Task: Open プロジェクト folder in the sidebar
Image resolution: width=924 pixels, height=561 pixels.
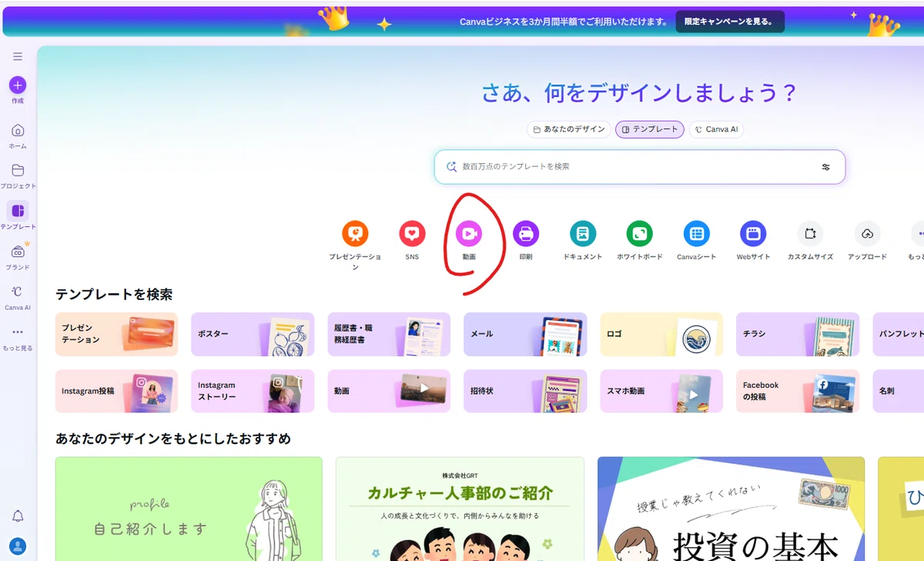Action: (x=18, y=175)
